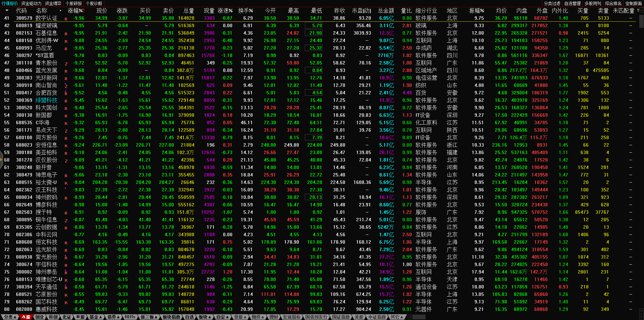Open the 定制版面 layout button
644x320 pixels.
pos(633,3)
